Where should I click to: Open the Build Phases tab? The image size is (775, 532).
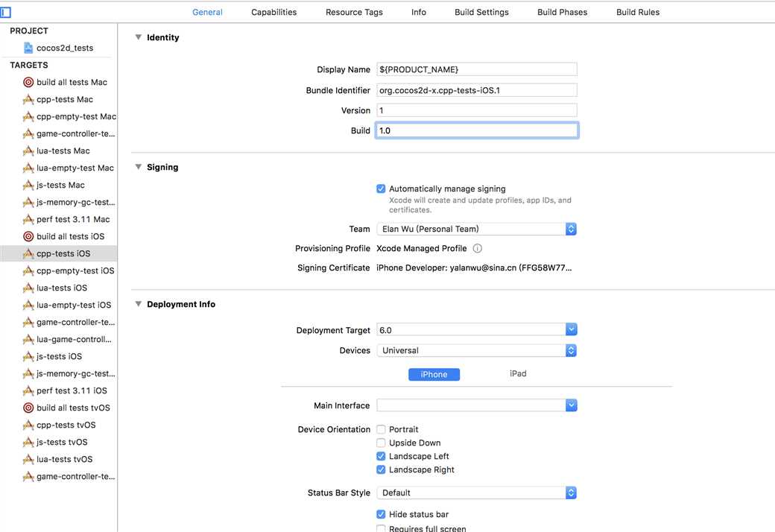[562, 12]
